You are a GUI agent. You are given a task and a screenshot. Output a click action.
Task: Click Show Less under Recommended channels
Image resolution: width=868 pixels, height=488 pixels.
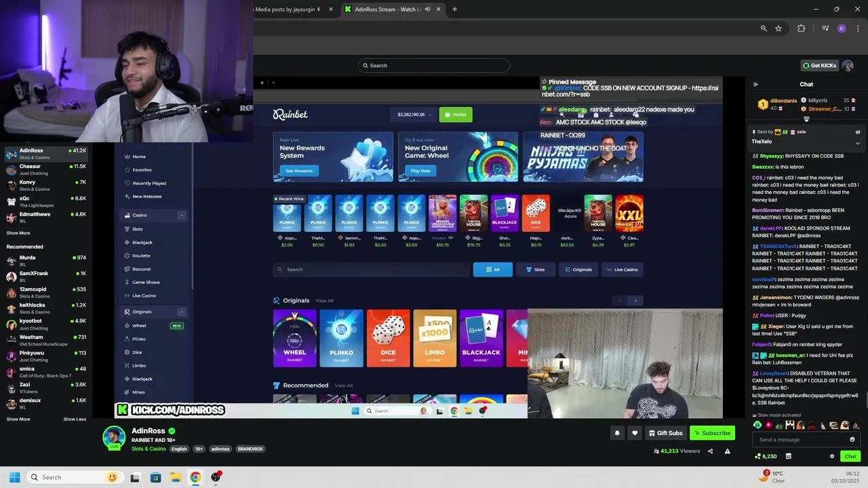(75, 419)
